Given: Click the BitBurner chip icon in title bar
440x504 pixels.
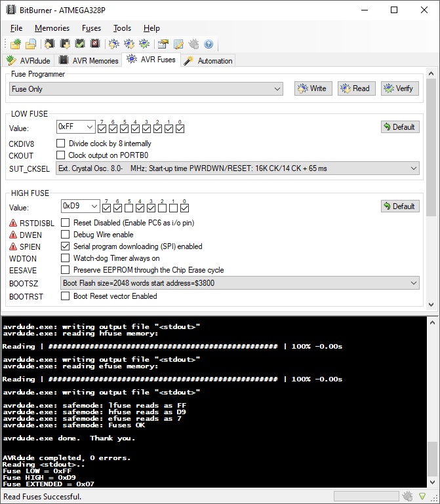Looking at the screenshot, I should (11, 10).
